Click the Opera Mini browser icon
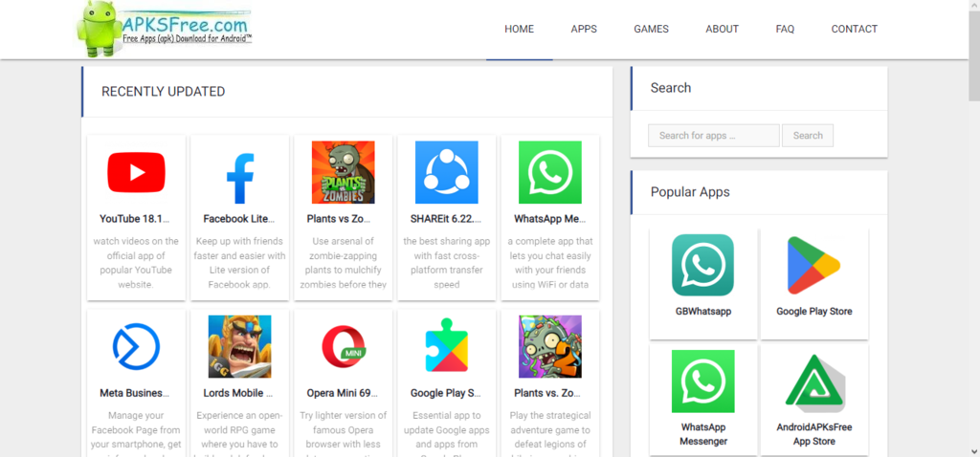Image resolution: width=980 pixels, height=457 pixels. point(344,346)
